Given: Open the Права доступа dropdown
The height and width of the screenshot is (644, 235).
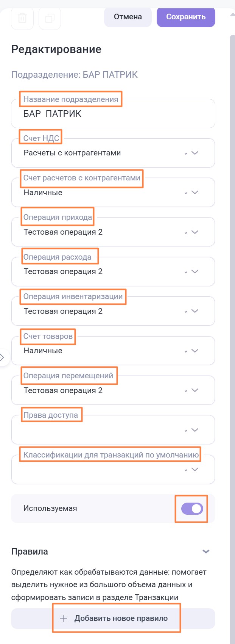Looking at the screenshot, I should (195, 430).
